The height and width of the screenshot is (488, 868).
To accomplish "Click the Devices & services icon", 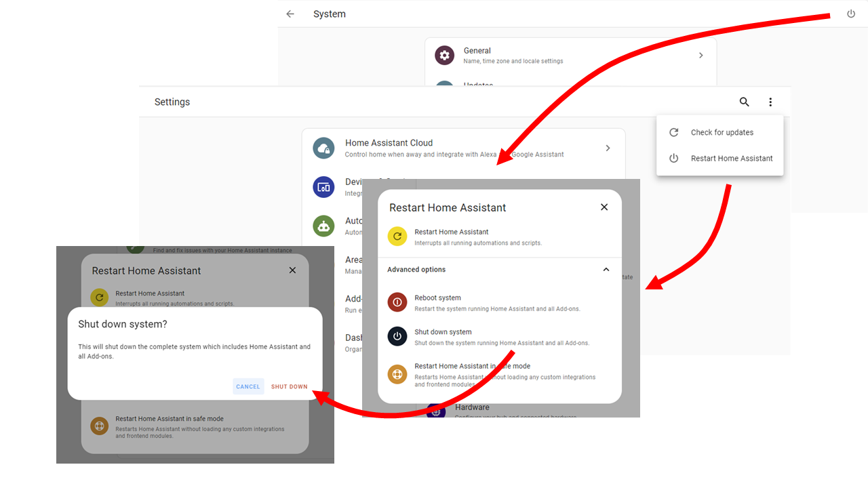I will [323, 187].
